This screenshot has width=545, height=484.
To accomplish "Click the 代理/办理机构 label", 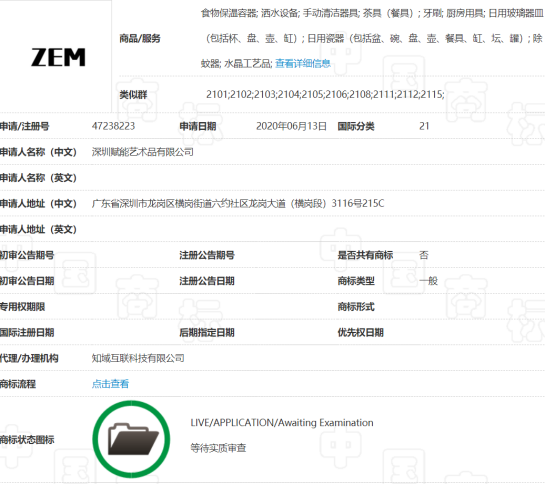I will pyautogui.click(x=29, y=358).
